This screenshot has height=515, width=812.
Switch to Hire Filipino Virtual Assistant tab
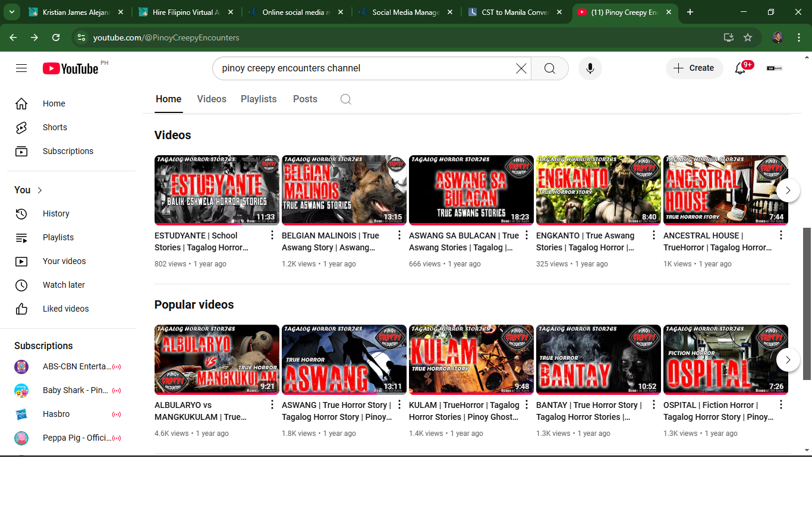[187, 12]
